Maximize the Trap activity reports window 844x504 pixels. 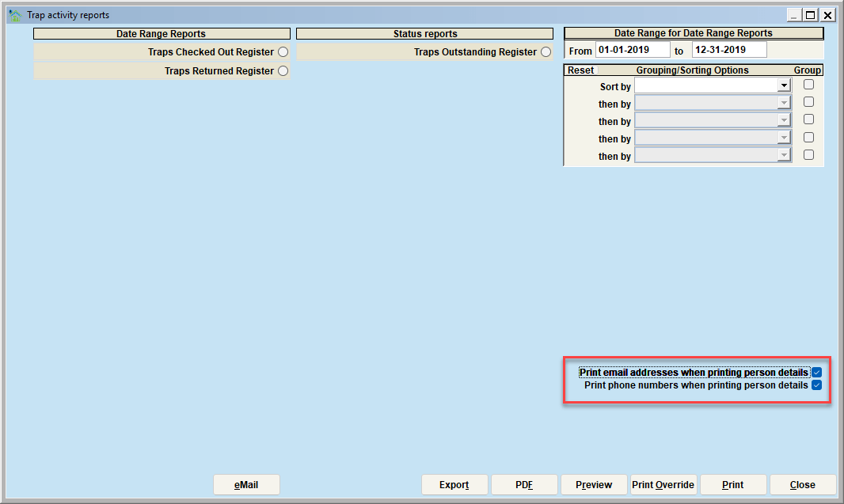pos(810,15)
